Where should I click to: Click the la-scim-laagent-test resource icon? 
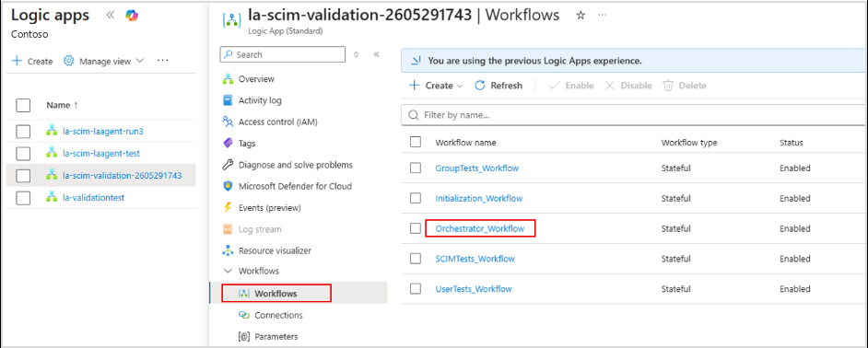[x=52, y=153]
